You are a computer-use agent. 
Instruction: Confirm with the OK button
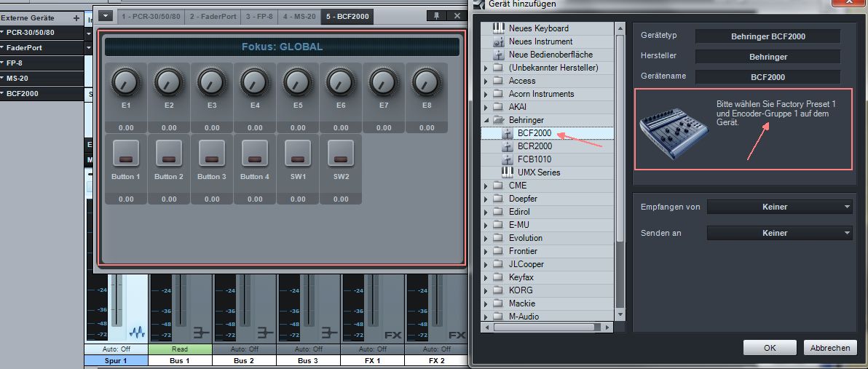(770, 348)
